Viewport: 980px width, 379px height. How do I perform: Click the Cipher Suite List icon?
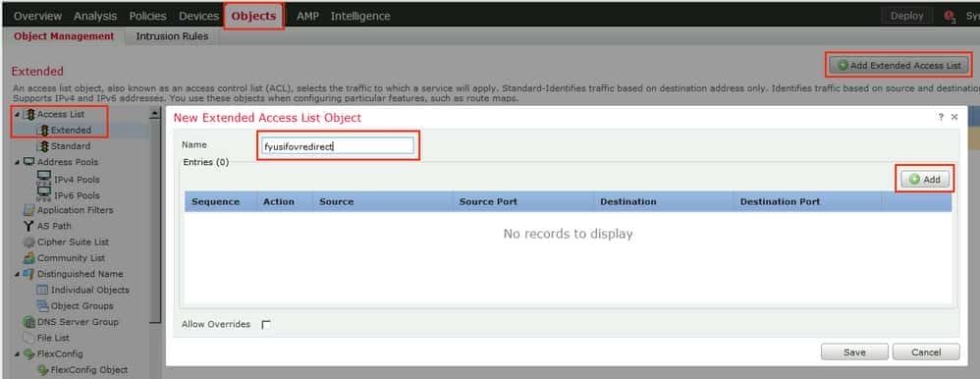coord(28,243)
